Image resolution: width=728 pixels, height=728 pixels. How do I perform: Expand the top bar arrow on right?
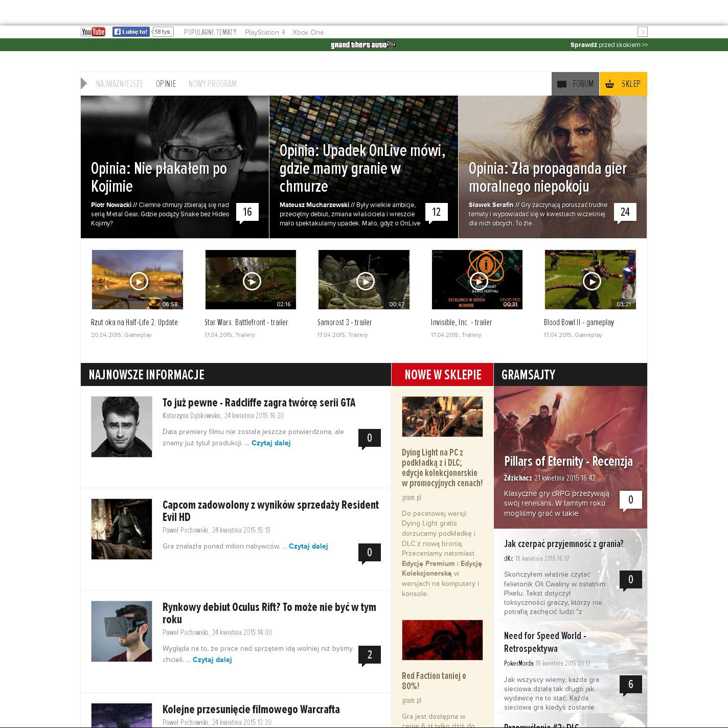pyautogui.click(x=643, y=32)
